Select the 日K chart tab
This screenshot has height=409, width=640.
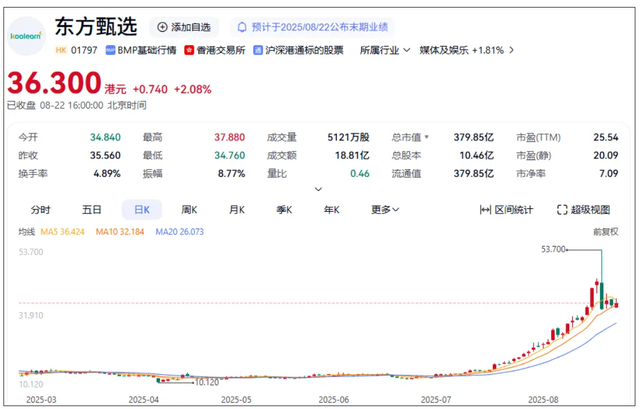click(x=142, y=210)
